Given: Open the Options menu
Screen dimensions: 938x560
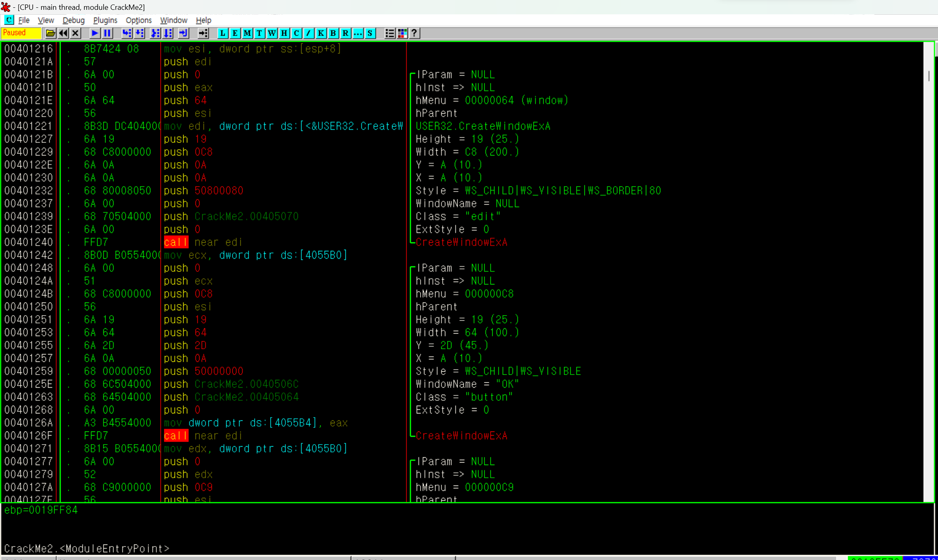Looking at the screenshot, I should coord(138,20).
